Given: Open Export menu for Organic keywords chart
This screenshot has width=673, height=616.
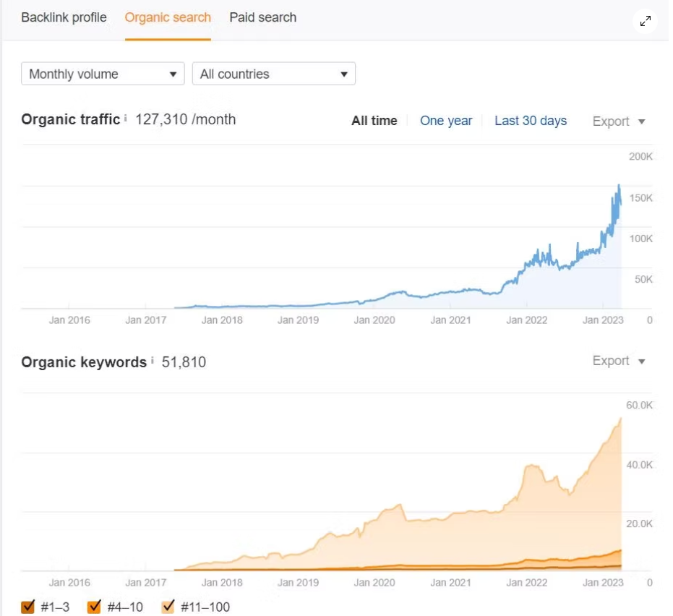Looking at the screenshot, I should pos(619,361).
